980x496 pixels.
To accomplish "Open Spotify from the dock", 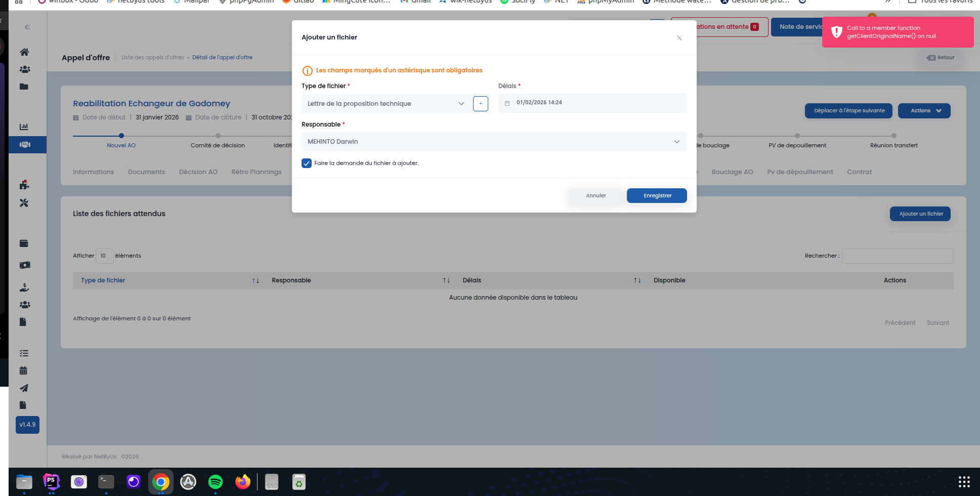I will coord(216,482).
